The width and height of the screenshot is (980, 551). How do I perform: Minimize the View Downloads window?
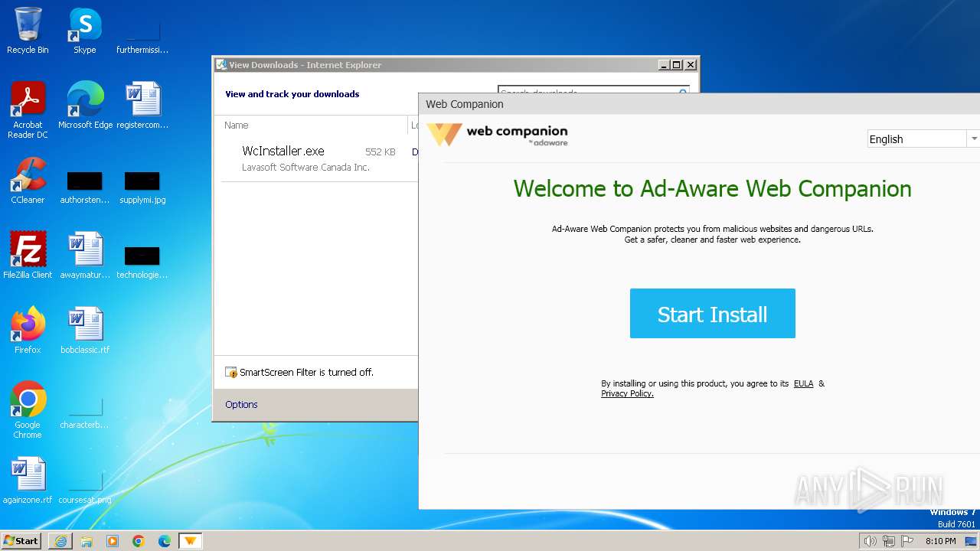(x=664, y=65)
